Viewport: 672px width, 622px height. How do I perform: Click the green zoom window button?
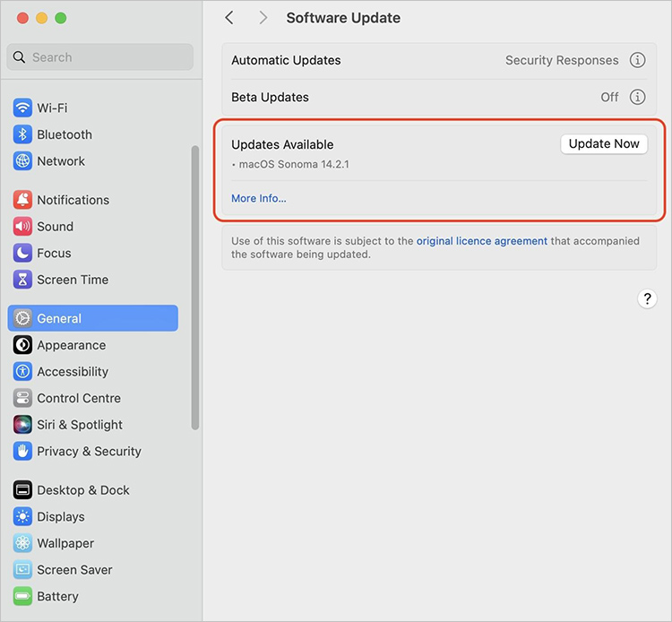tap(61, 18)
